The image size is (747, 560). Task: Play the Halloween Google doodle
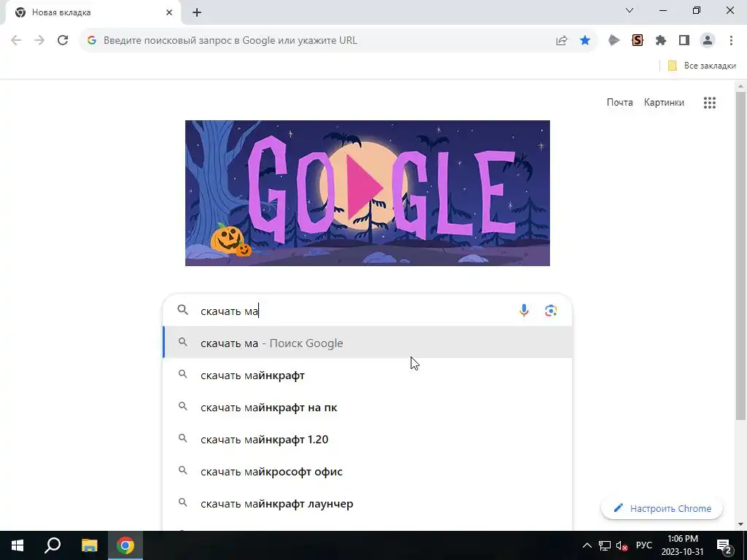click(368, 192)
